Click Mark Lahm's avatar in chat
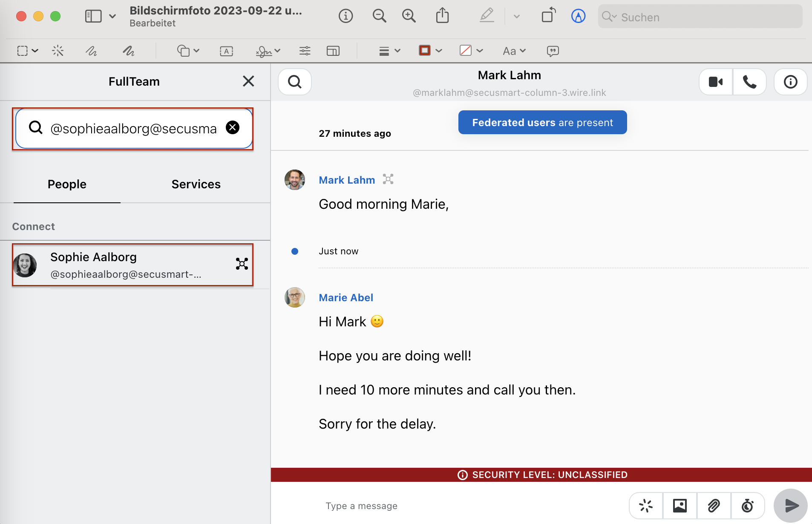The image size is (812, 524). click(x=295, y=180)
